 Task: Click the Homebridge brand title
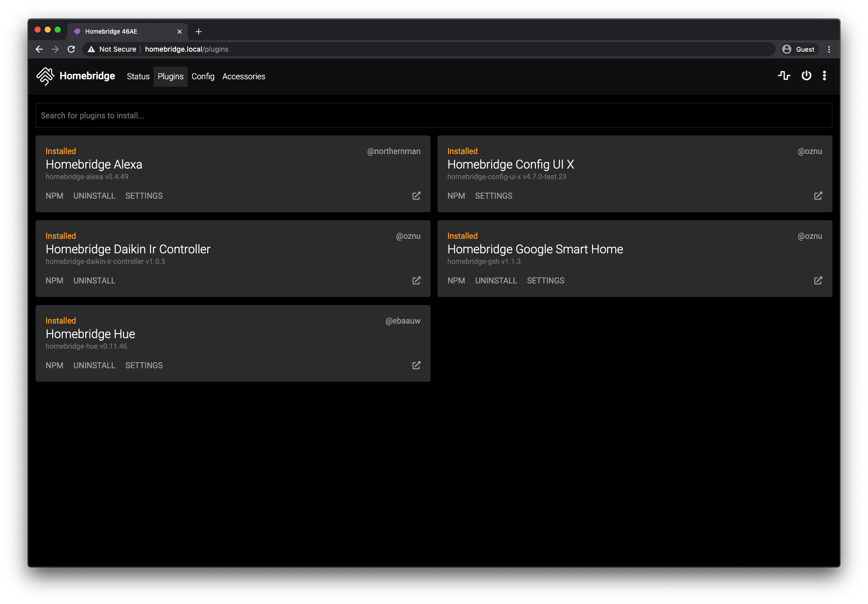click(x=87, y=76)
